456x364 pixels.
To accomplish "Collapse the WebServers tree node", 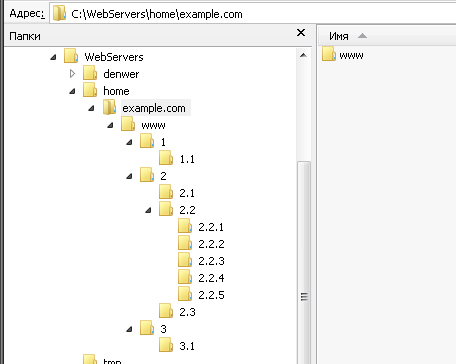I will point(53,57).
